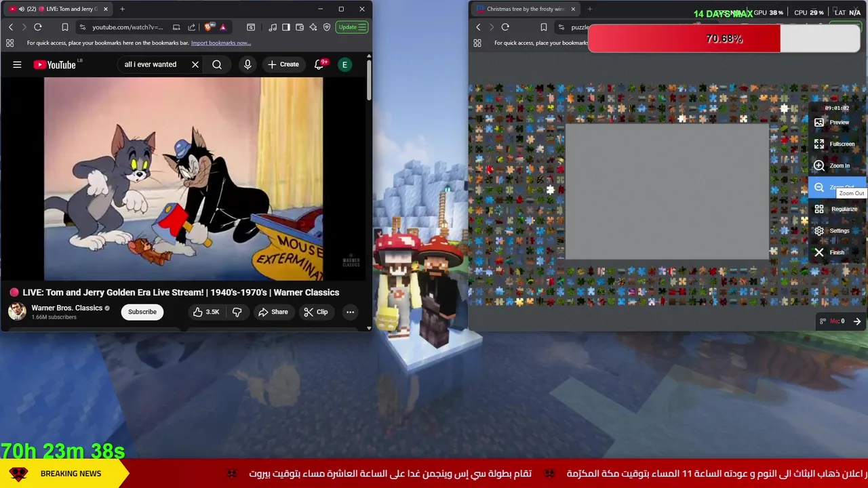Dislike the Tom and Jerry video
Screen dimensions: 868x488
tap(237, 312)
